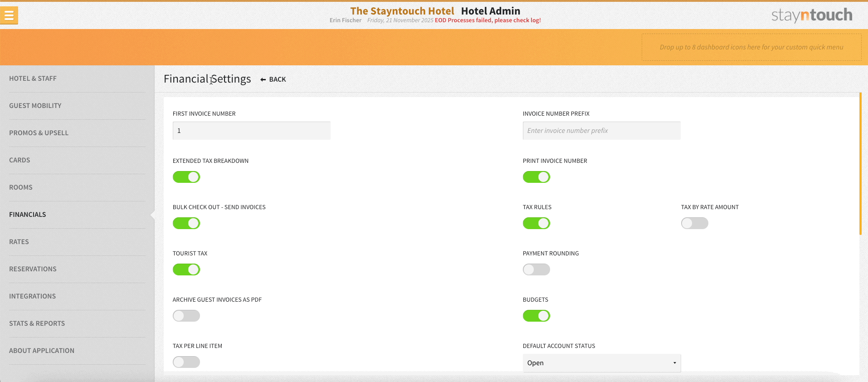This screenshot has width=868, height=382.
Task: Click the vertical scrollbar on settings panel
Action: tap(860, 163)
